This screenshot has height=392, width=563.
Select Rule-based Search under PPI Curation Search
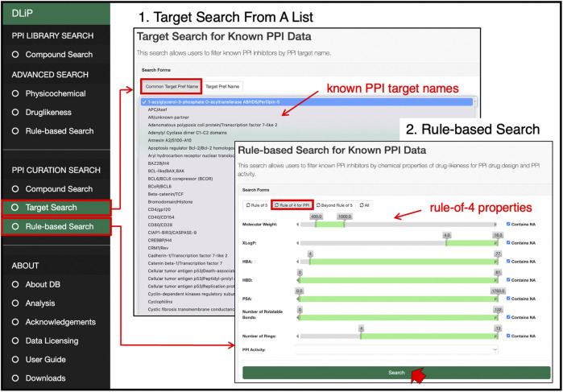(56, 226)
